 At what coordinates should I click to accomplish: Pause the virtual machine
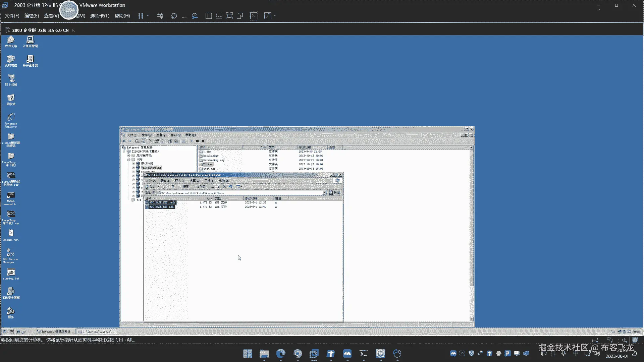pyautogui.click(x=141, y=16)
